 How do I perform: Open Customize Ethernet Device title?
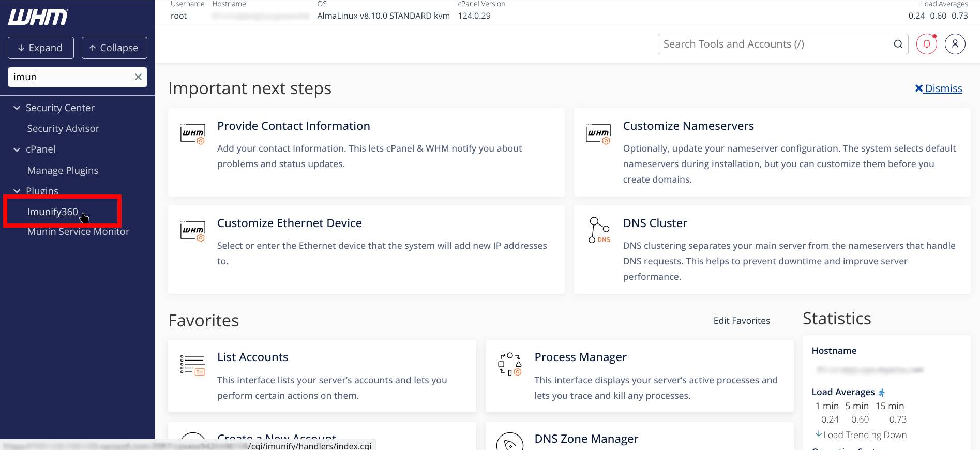[290, 223]
